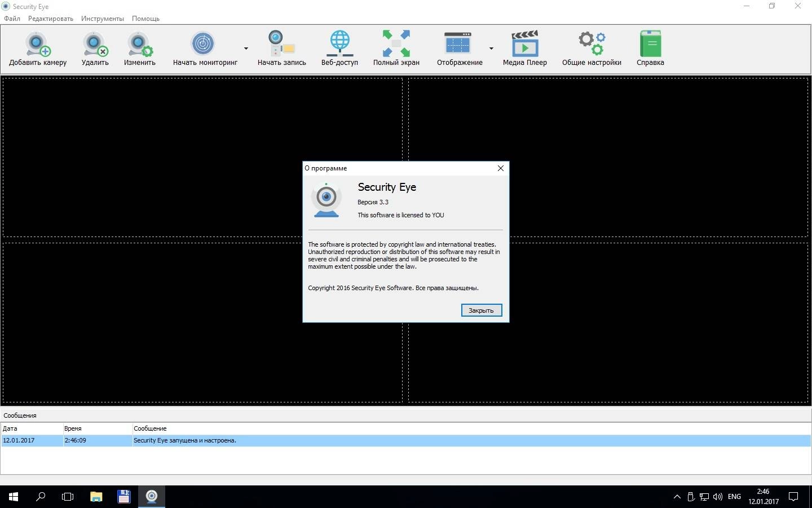Open the Файл menu
This screenshot has width=812, height=508.
12,19
